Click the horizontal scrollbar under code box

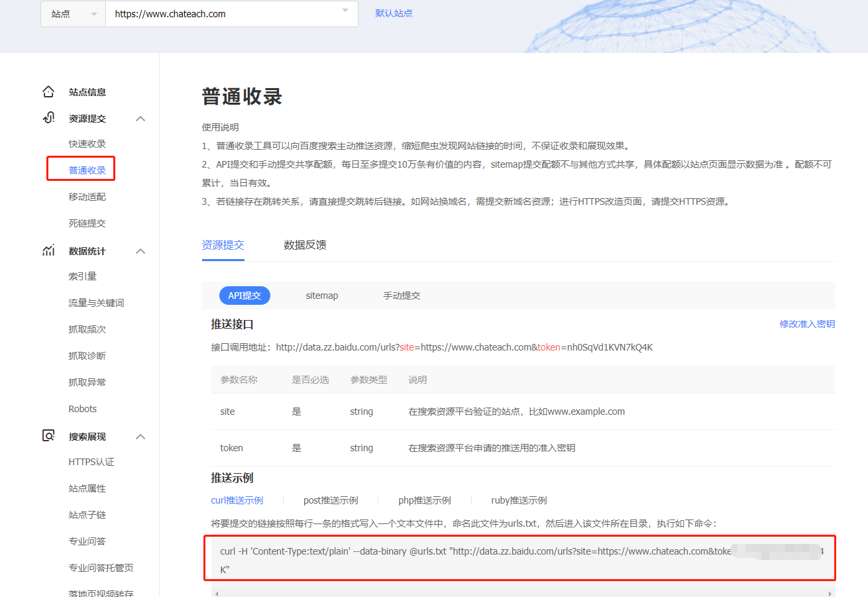[x=523, y=593]
